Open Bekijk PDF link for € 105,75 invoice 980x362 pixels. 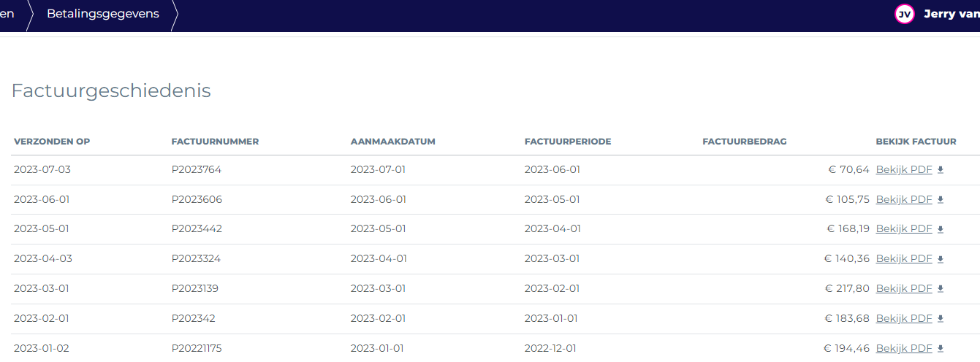[904, 199]
